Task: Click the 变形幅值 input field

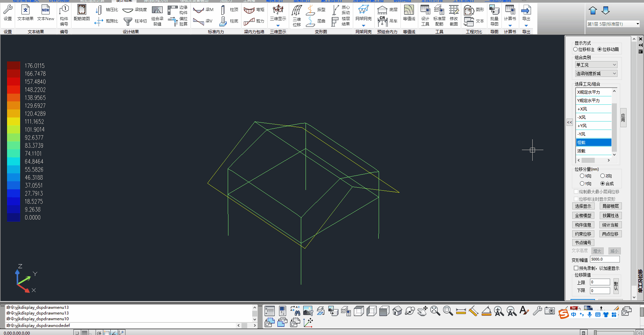Action: [x=604, y=259]
